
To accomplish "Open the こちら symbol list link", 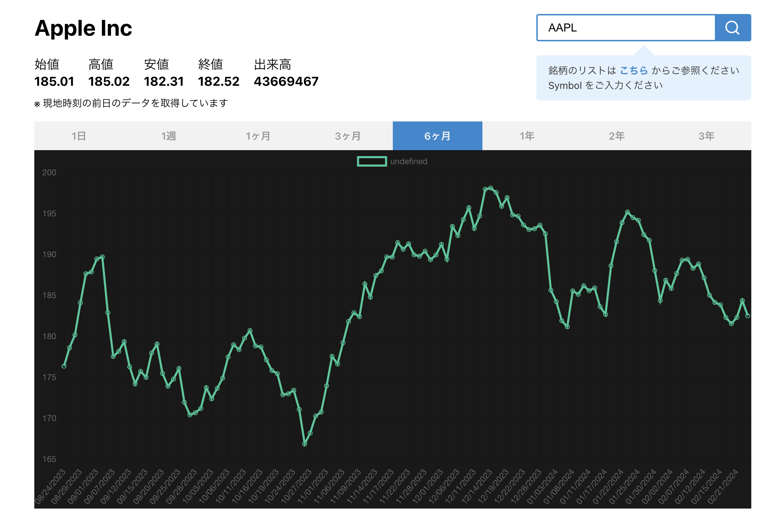I will click(x=634, y=70).
